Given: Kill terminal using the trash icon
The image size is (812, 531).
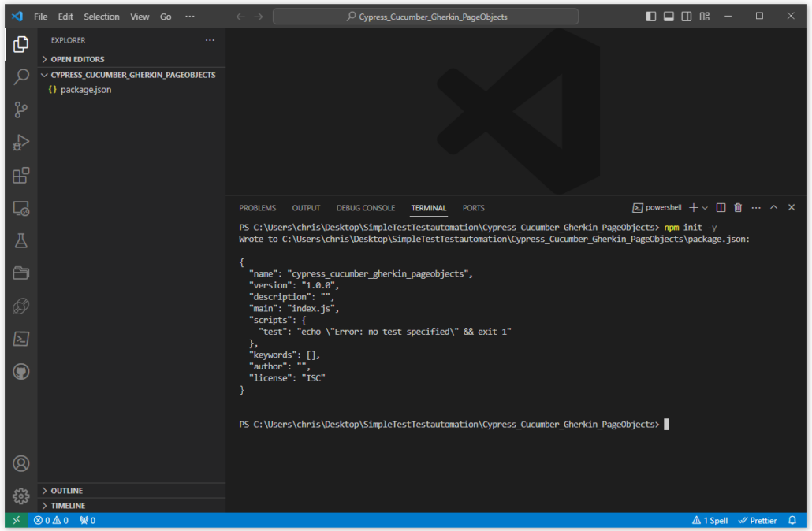Looking at the screenshot, I should tap(738, 208).
